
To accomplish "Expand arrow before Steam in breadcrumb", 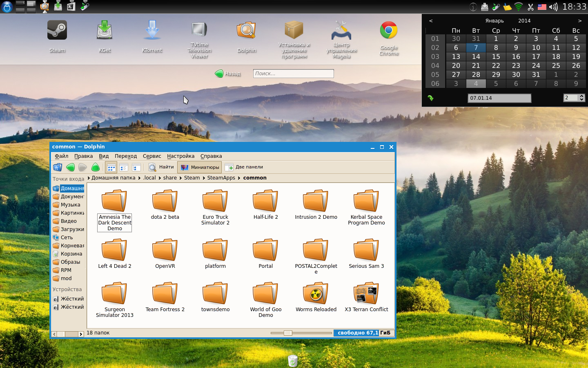I will 180,178.
